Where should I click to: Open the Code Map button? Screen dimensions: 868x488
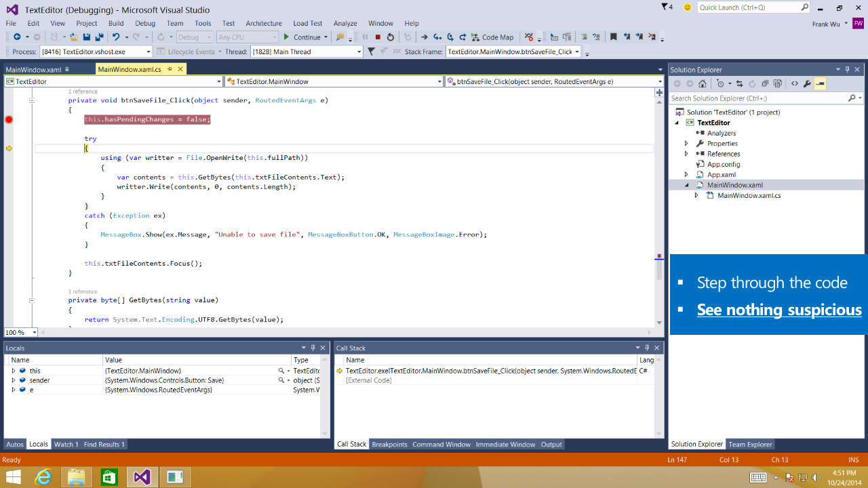pos(492,37)
